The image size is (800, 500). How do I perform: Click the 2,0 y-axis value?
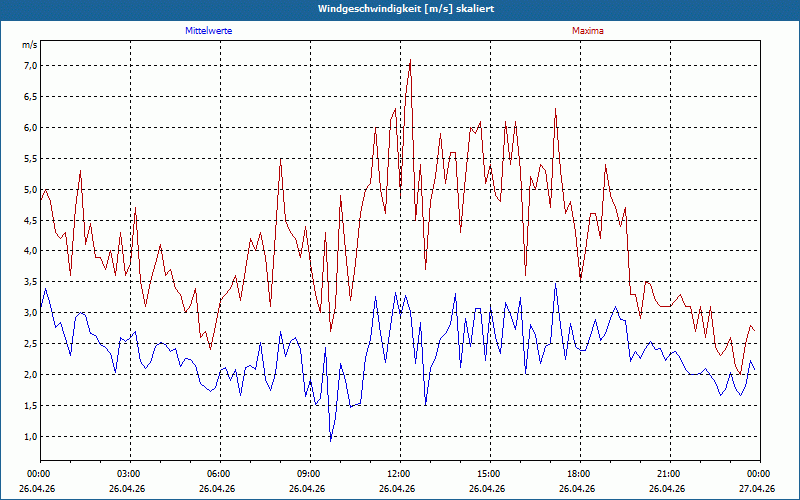[x=31, y=374]
